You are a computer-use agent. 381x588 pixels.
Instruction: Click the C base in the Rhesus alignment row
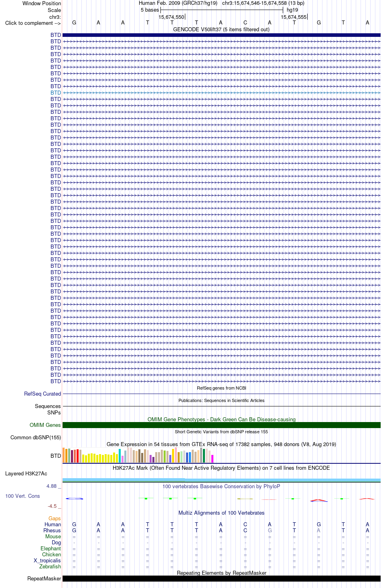point(245,530)
